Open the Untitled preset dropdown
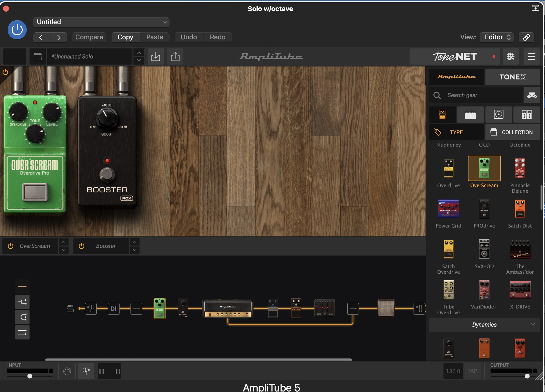This screenshot has height=392, width=545. click(101, 22)
